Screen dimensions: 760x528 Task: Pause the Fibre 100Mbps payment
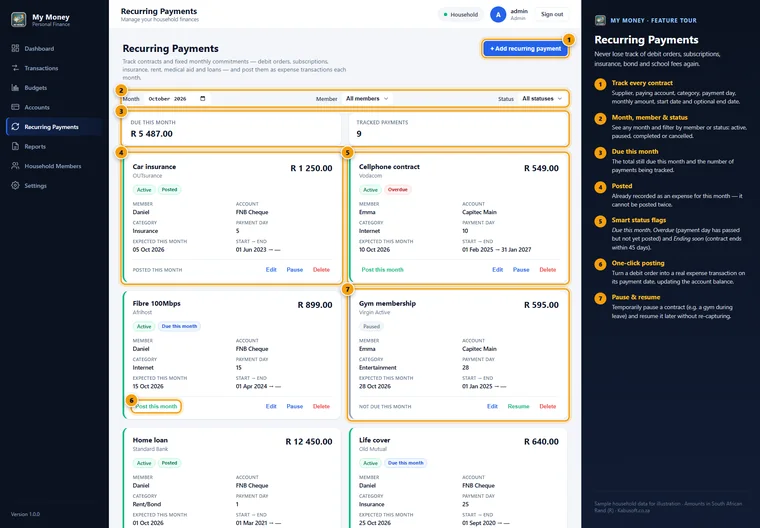point(295,406)
